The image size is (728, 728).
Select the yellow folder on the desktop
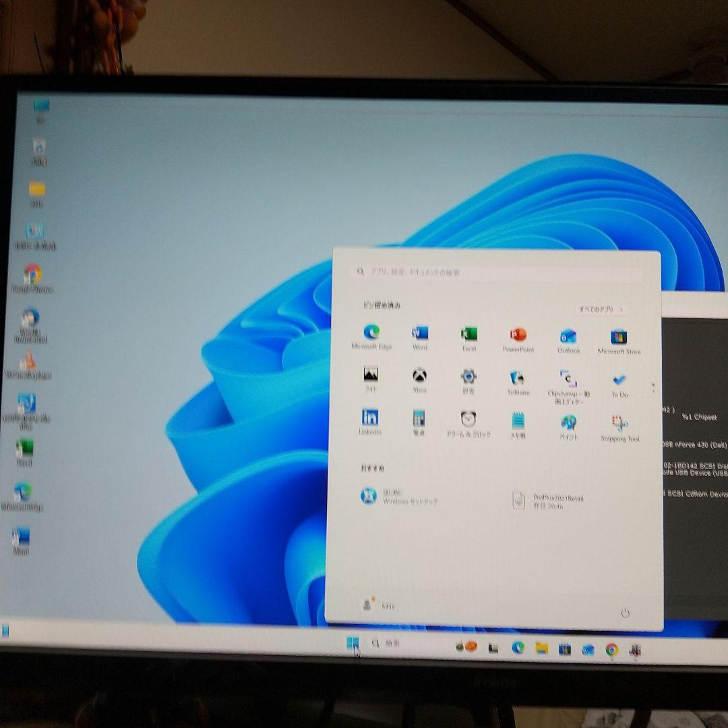(36, 194)
